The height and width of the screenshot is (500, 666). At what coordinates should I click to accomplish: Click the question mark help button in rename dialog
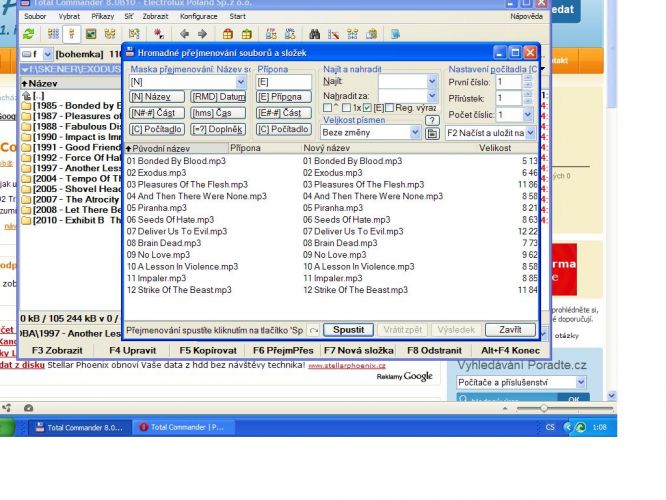(x=432, y=121)
